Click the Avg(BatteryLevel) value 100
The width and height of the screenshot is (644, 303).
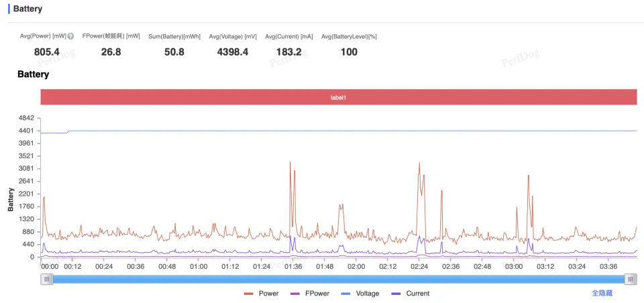click(349, 52)
